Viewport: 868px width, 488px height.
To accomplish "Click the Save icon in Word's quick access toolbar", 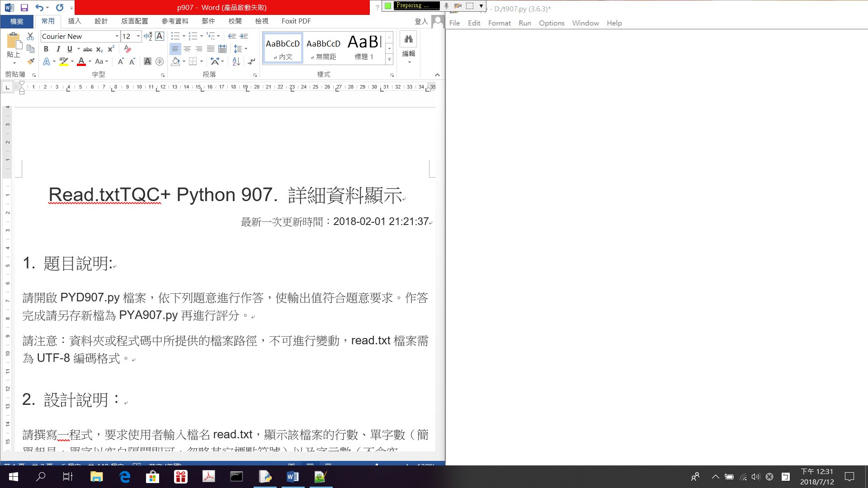I will (24, 8).
